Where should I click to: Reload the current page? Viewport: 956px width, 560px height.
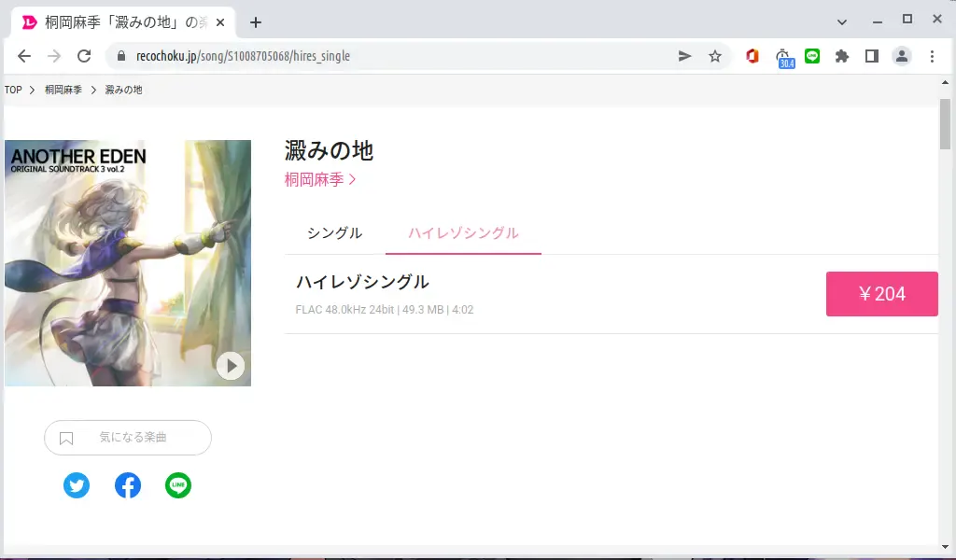(x=84, y=56)
